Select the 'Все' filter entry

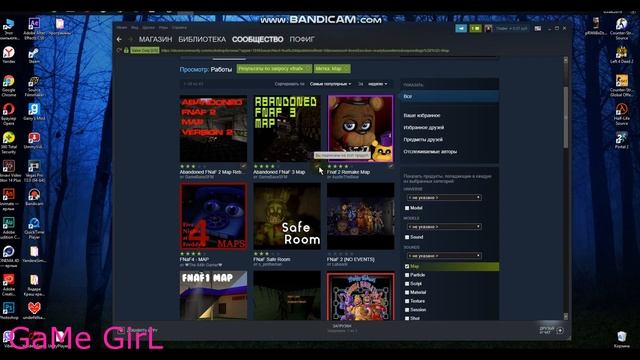pyautogui.click(x=449, y=96)
